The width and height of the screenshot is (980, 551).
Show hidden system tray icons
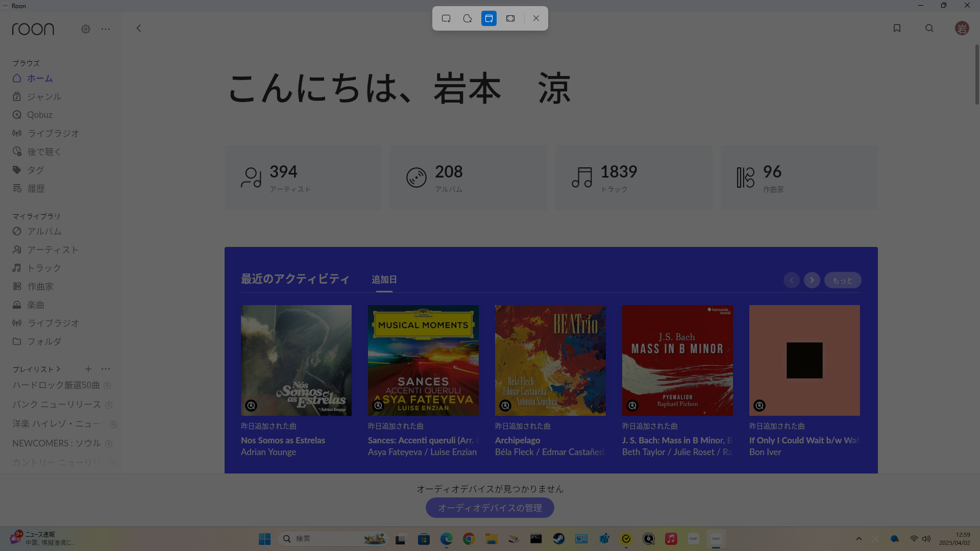click(x=859, y=539)
